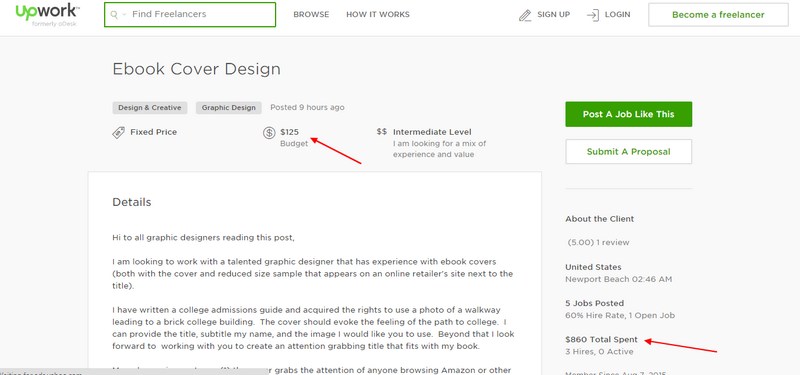Open the HOW IT WORKS menu
This screenshot has height=375, width=800.
(378, 14)
